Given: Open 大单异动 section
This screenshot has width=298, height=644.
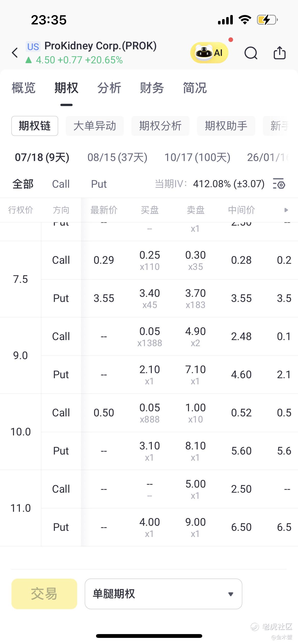Looking at the screenshot, I should coord(95,126).
